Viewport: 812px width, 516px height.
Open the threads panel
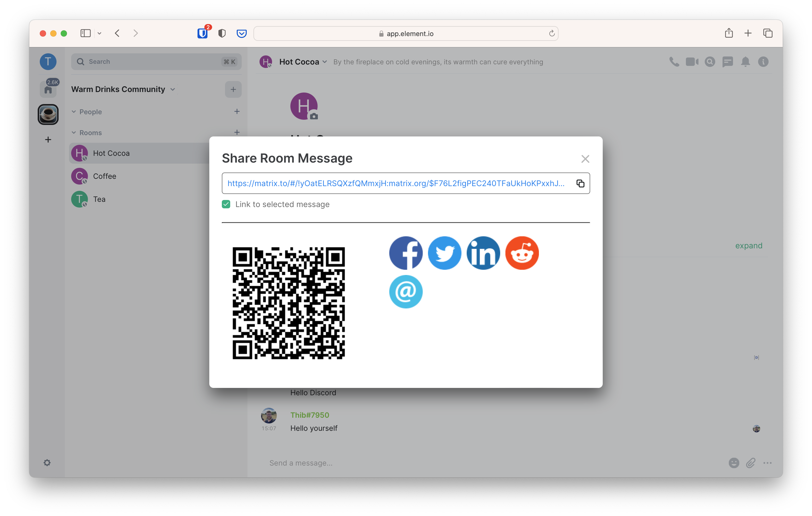tap(728, 62)
